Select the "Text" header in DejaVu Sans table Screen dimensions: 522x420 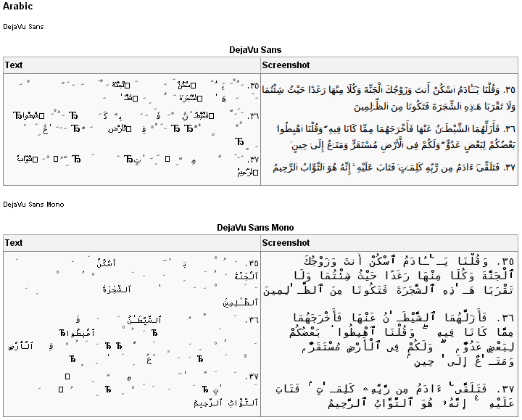pos(14,65)
